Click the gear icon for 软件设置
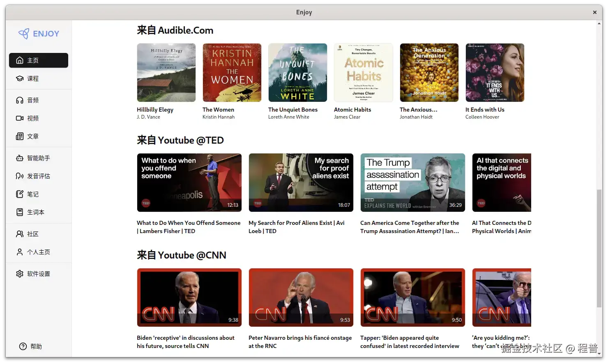 (x=20, y=274)
